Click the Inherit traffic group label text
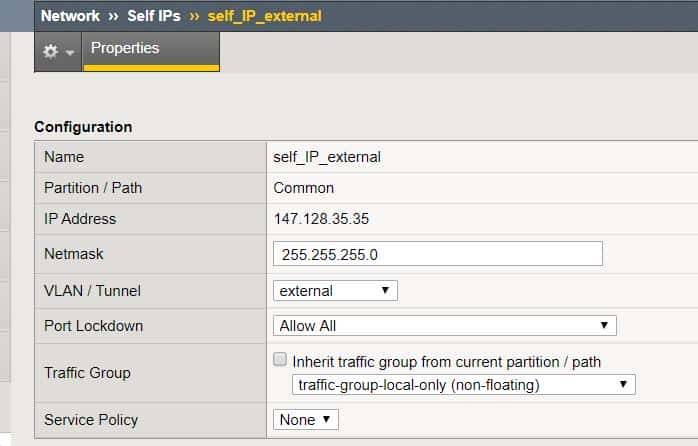This screenshot has width=698, height=446. [446, 362]
